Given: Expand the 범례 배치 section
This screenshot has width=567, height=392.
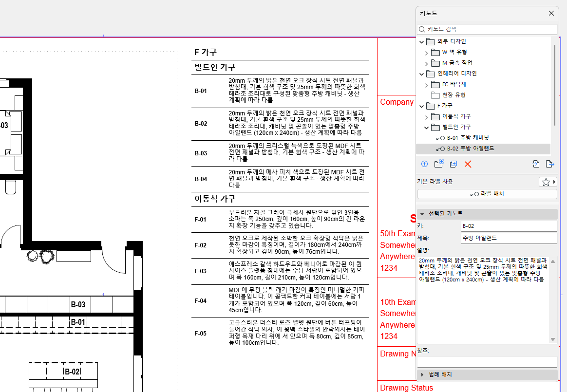Looking at the screenshot, I should pos(422,374).
